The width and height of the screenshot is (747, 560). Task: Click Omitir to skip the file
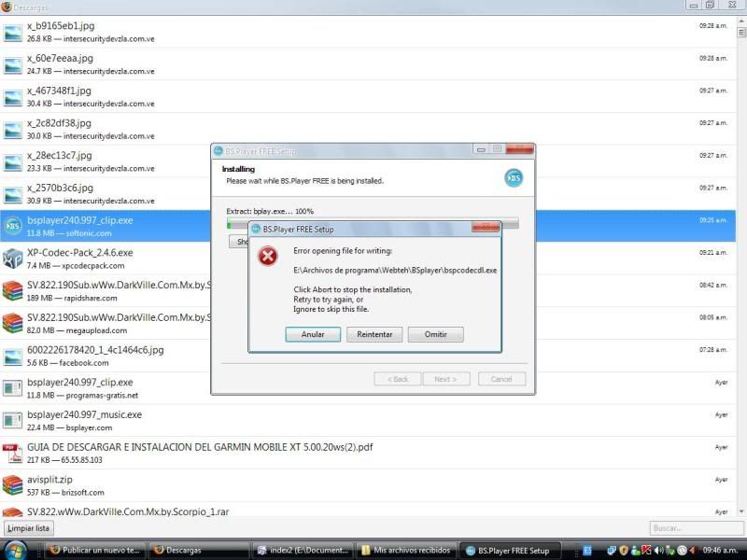point(435,334)
